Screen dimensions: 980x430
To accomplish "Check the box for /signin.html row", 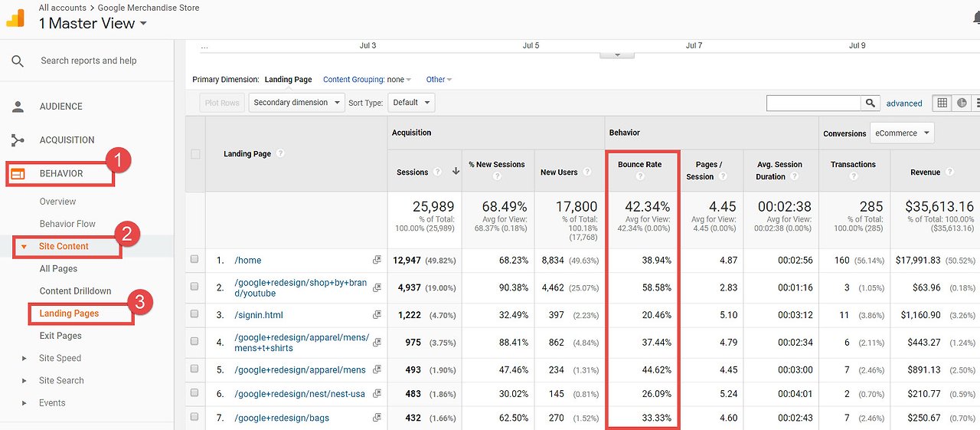I will (194, 314).
